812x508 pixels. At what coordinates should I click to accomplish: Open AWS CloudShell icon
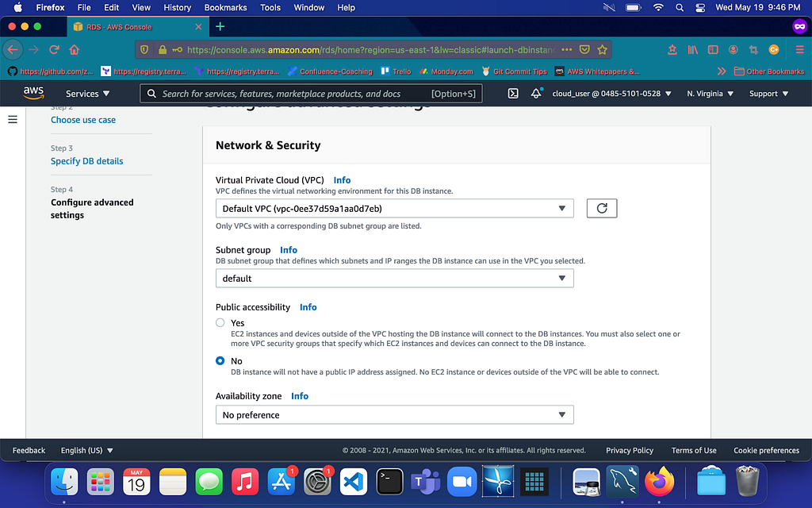[513, 94]
